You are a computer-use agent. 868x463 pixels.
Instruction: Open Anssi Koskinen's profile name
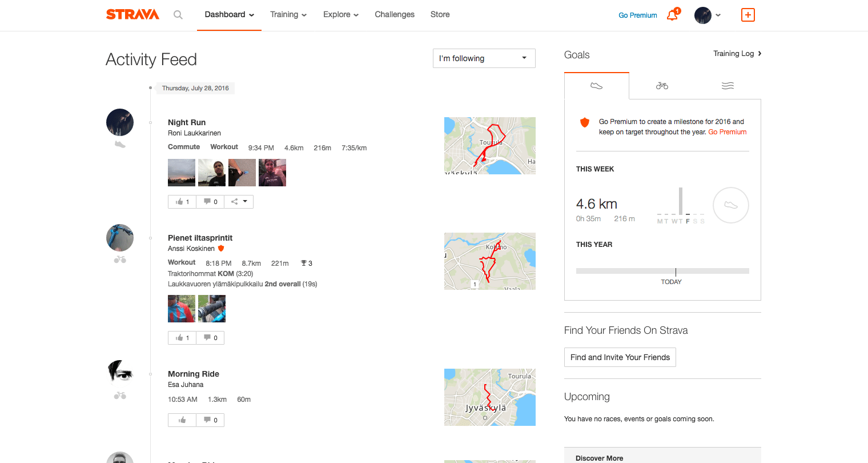(191, 249)
